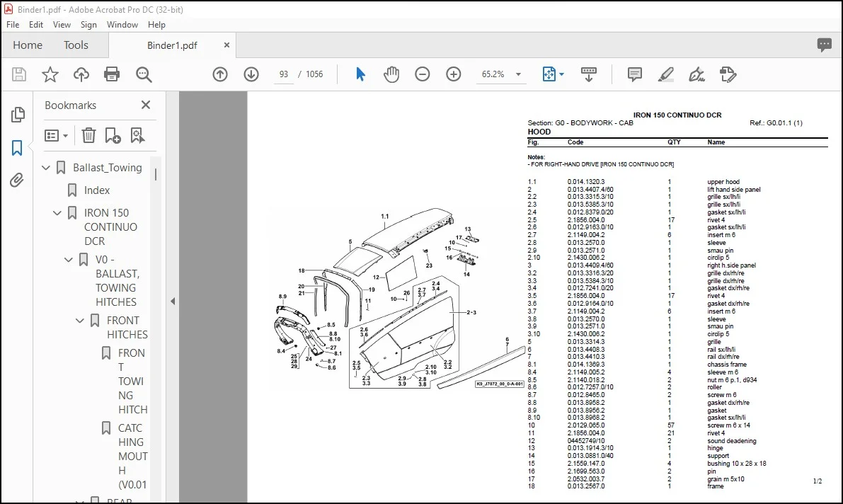Activate the Hand pan tool
843x504 pixels.
[x=391, y=74]
